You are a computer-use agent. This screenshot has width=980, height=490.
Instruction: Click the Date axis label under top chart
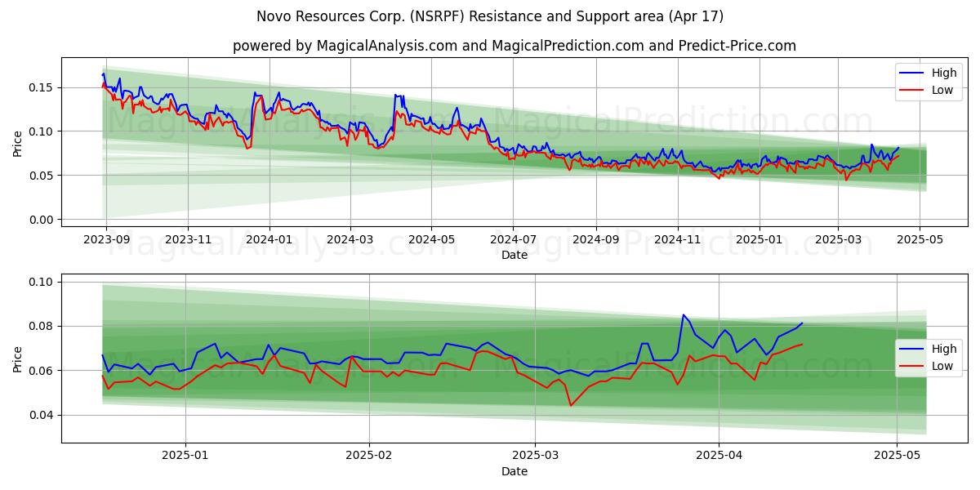pos(514,255)
